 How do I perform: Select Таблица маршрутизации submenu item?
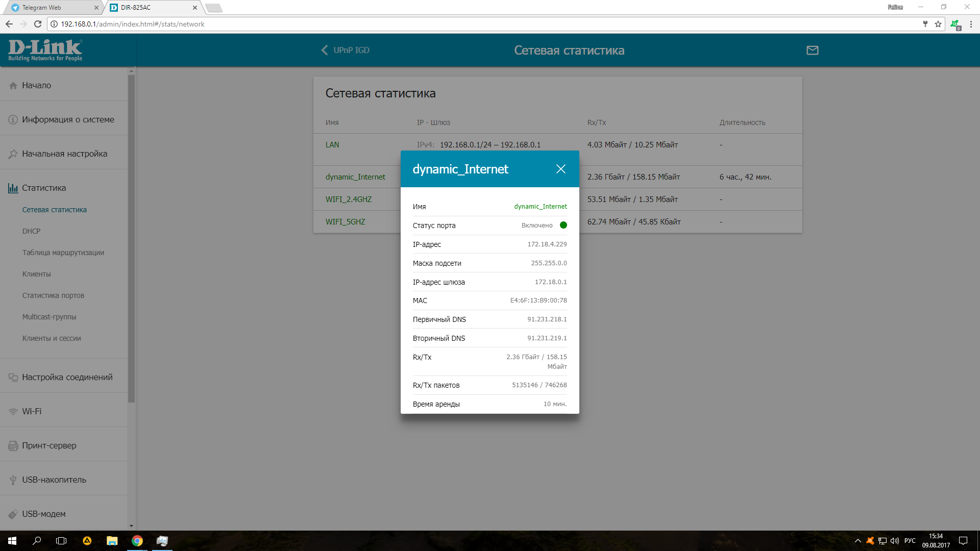63,253
